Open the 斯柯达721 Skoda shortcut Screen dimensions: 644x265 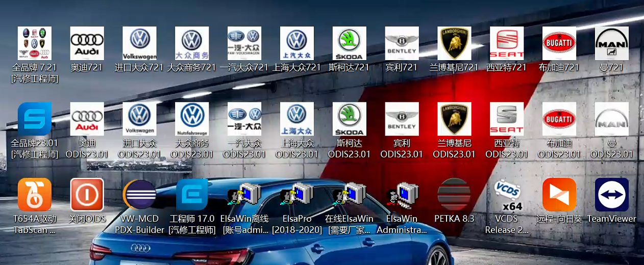click(x=350, y=44)
